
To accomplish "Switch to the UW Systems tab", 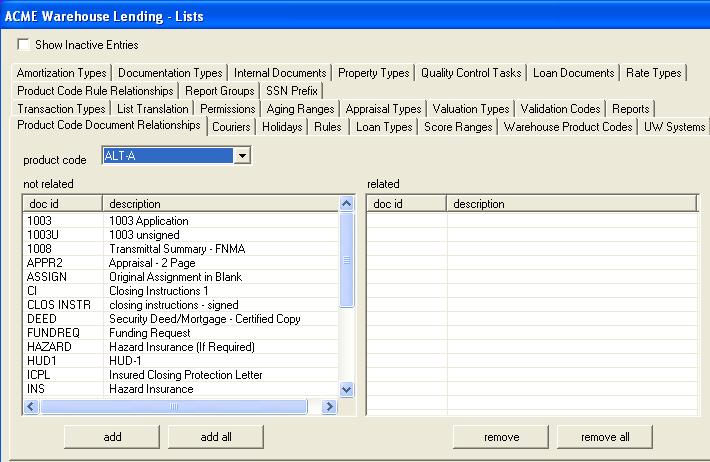I will pos(674,127).
